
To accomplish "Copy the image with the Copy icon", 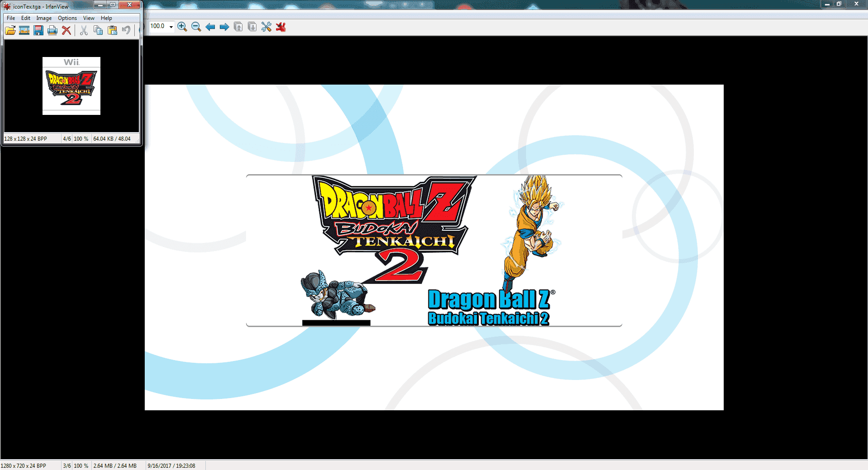I will (98, 30).
